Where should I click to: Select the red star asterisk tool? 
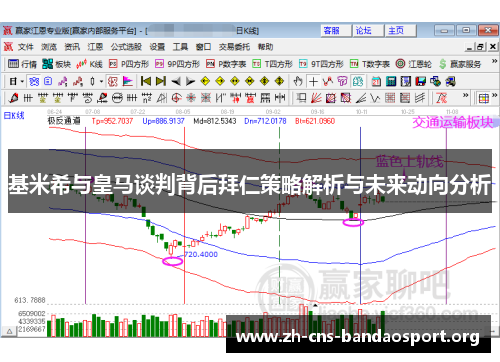click(191, 98)
